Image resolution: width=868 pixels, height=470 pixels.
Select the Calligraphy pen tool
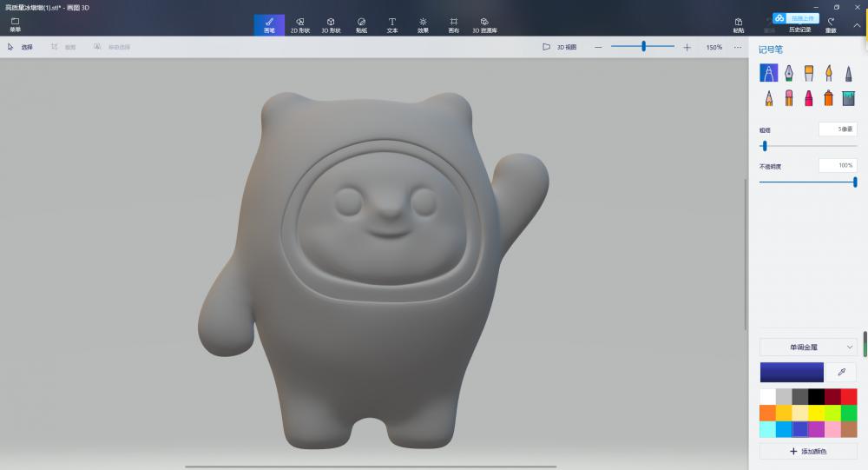coord(788,73)
